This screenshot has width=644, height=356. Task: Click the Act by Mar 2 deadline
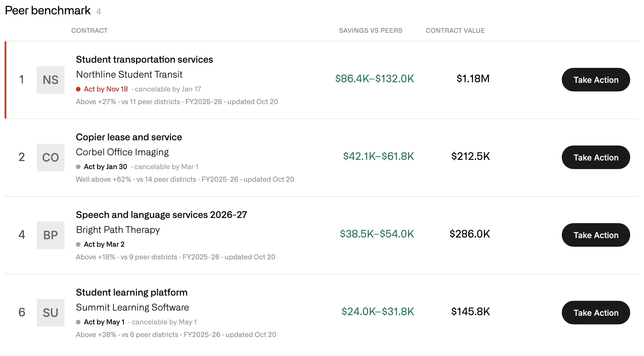coord(104,244)
